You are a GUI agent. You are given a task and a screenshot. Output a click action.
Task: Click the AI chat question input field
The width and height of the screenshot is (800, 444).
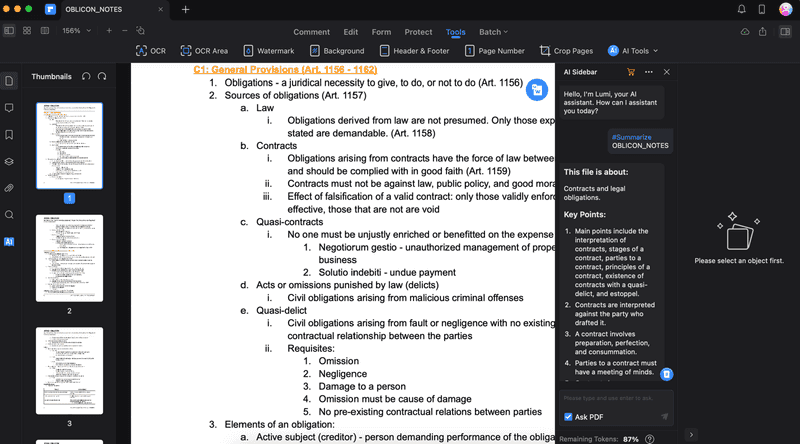point(610,399)
